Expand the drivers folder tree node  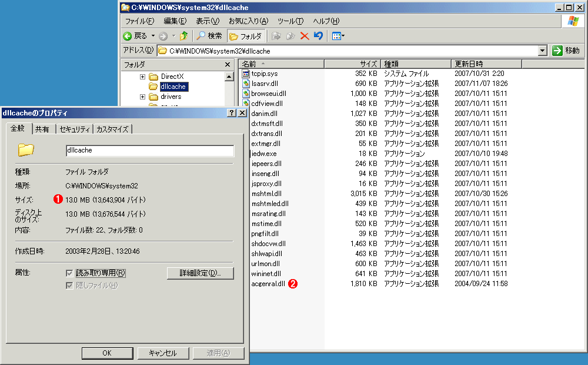(142, 97)
